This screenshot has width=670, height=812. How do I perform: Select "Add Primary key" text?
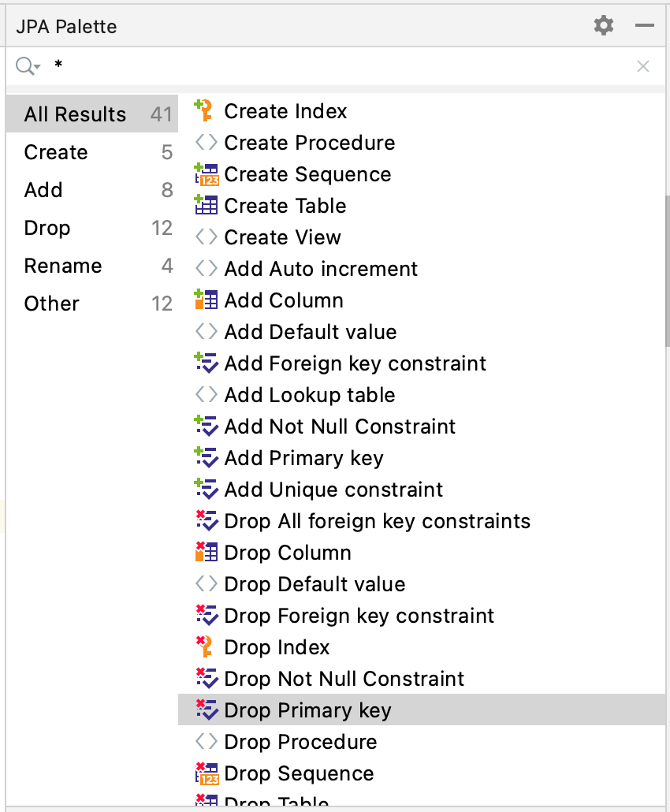pos(304,459)
